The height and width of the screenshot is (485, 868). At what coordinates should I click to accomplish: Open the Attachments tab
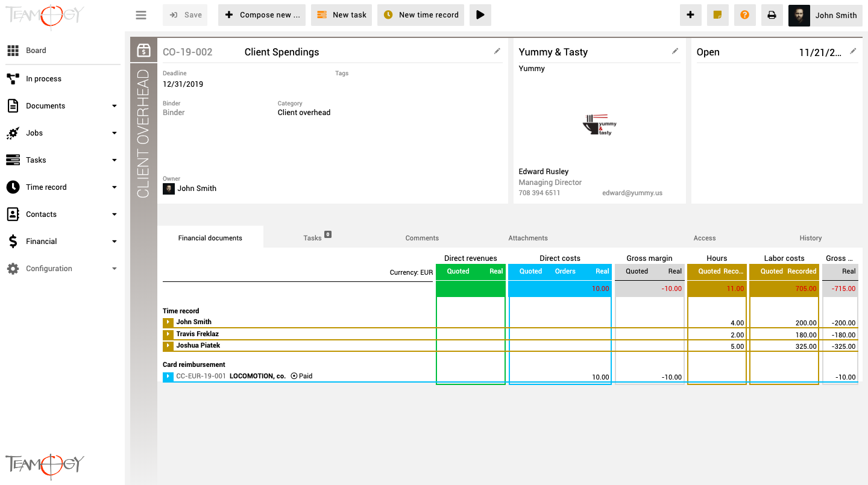528,238
